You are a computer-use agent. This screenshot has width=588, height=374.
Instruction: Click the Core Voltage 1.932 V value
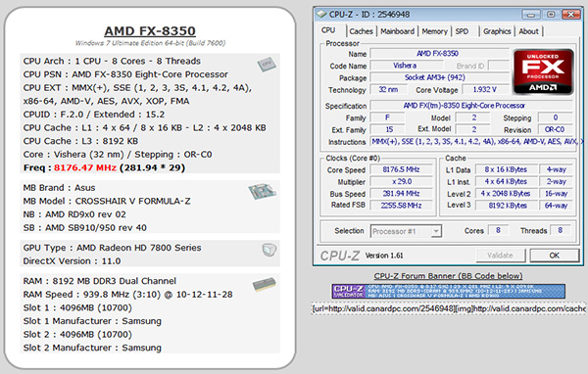484,89
